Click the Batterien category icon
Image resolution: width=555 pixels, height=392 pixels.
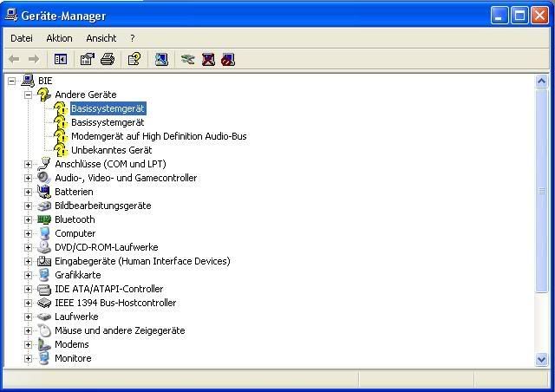[44, 192]
